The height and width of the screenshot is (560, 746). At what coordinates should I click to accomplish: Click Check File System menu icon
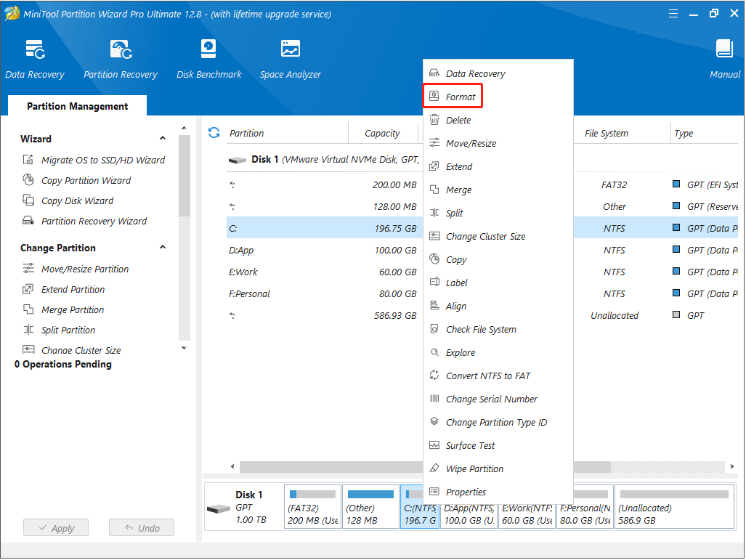coord(434,329)
